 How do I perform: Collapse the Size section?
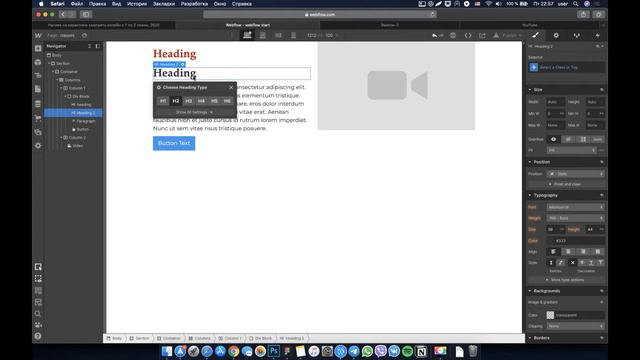(x=530, y=90)
